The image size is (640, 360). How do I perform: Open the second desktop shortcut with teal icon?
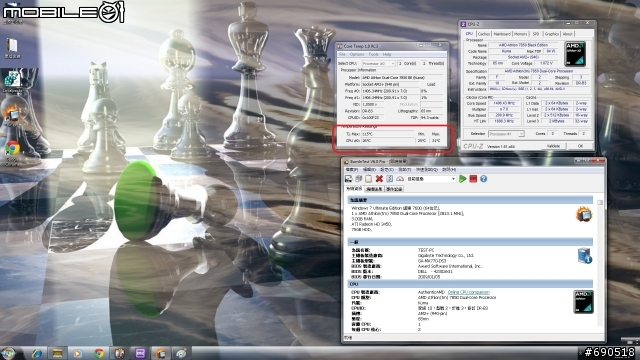[x=12, y=80]
